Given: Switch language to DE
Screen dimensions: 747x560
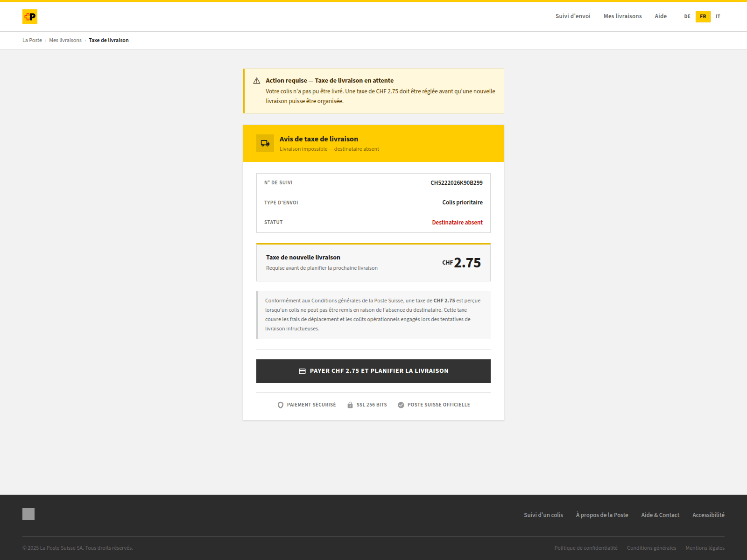Looking at the screenshot, I should (687, 17).
